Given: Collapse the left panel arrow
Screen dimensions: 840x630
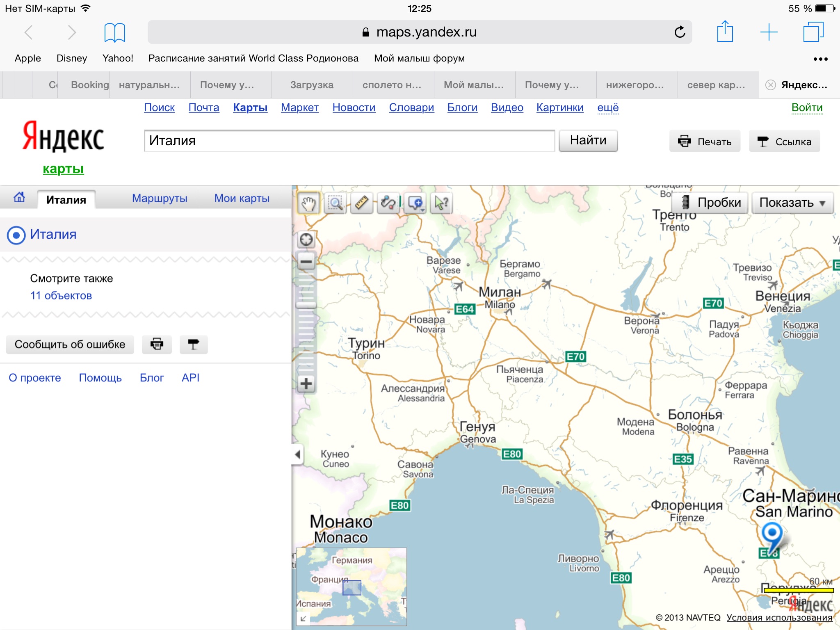Looking at the screenshot, I should [x=298, y=454].
